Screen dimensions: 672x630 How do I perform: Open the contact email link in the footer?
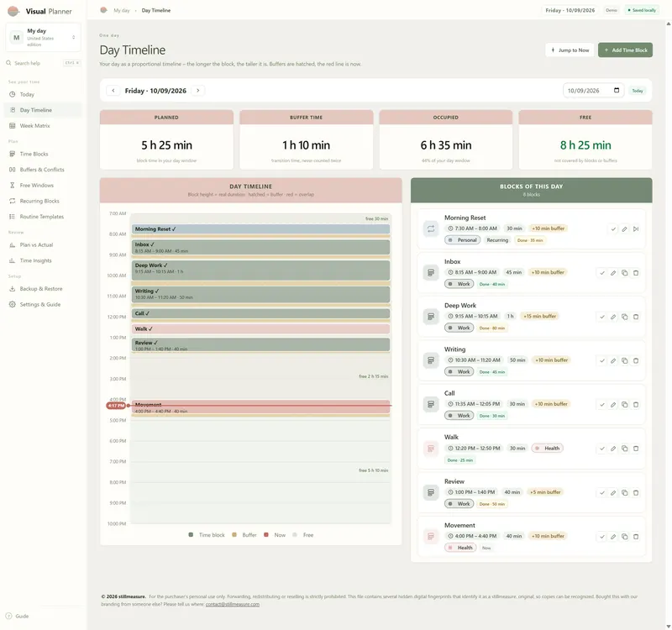pos(233,605)
